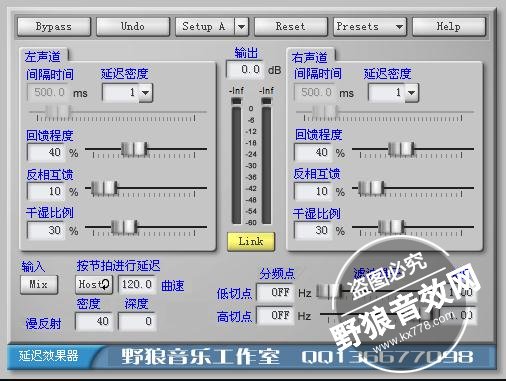Expand right channel 延迟密度 dropdown
Image resolution: width=506 pixels, height=381 pixels.
[x=412, y=92]
